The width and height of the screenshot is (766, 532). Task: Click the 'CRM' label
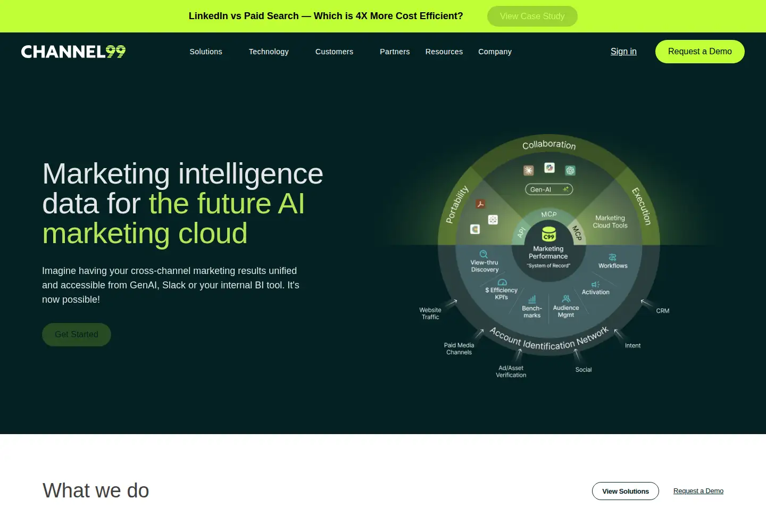pyautogui.click(x=663, y=311)
